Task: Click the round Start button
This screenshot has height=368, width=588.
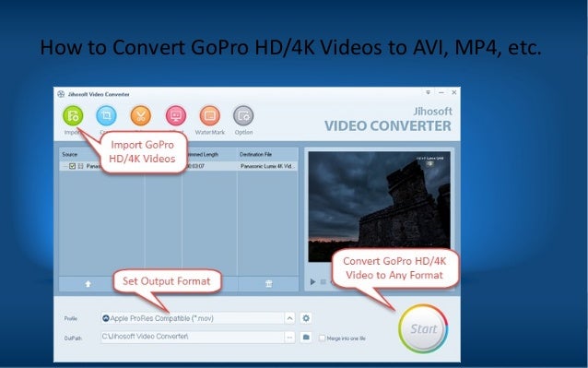Action: coord(423,328)
